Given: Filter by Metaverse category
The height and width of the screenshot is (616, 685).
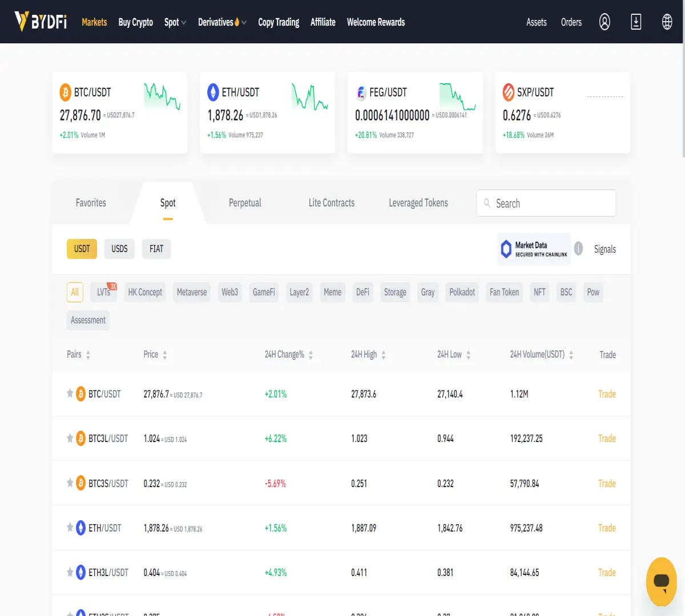Looking at the screenshot, I should [x=192, y=292].
